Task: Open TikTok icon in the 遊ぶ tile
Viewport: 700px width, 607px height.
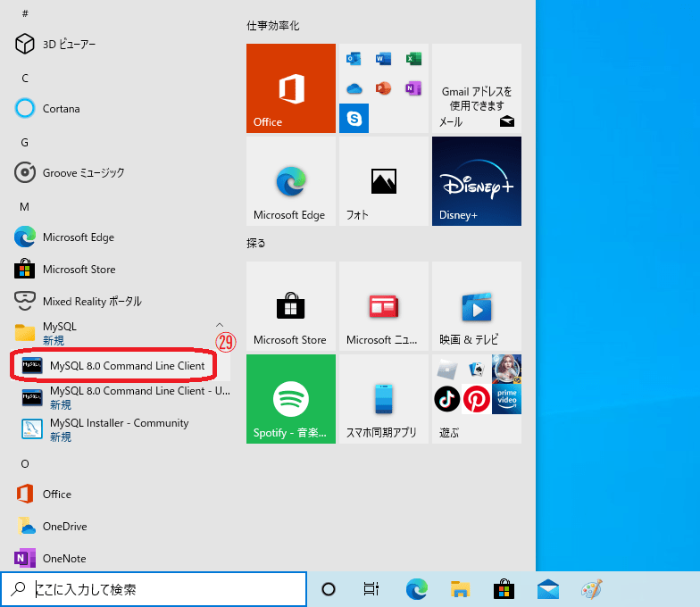Action: point(446,398)
